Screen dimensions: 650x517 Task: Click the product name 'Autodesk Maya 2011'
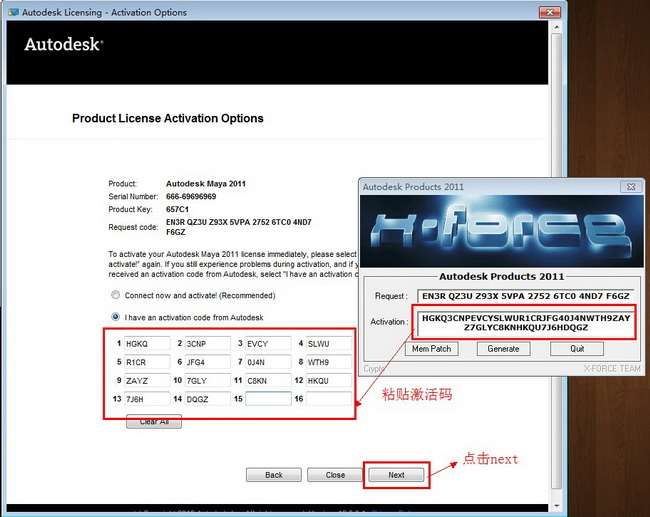(206, 184)
